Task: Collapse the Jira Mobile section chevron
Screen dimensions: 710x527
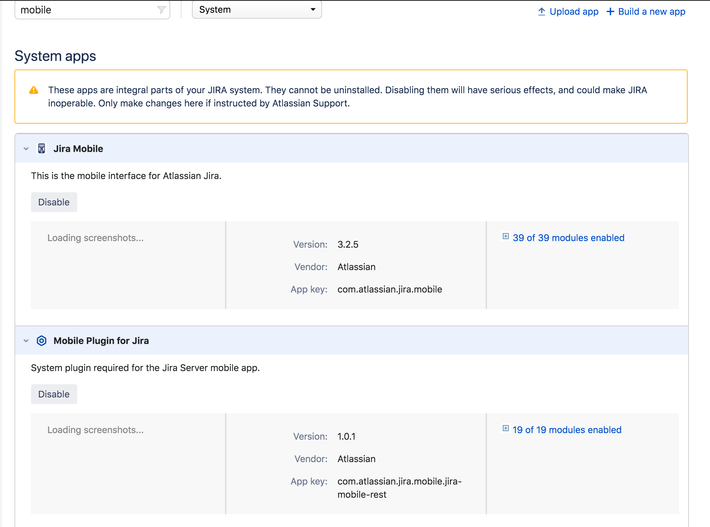Action: [26, 149]
